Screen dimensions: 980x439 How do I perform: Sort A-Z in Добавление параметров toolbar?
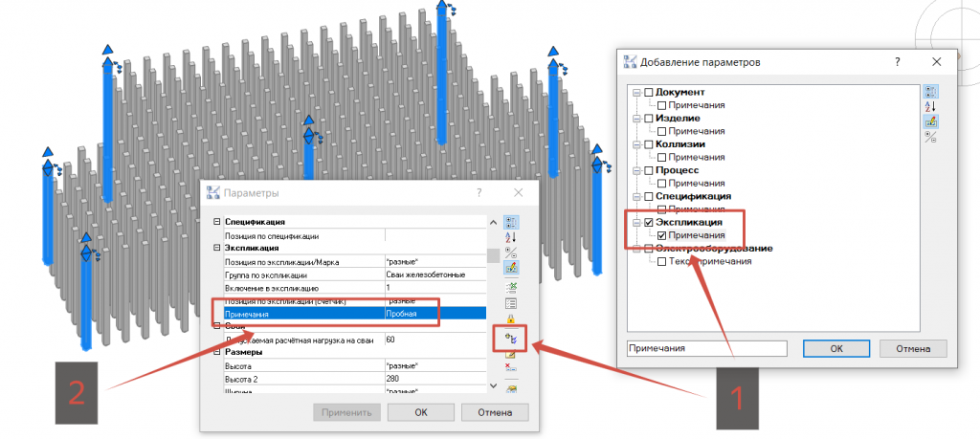(930, 107)
